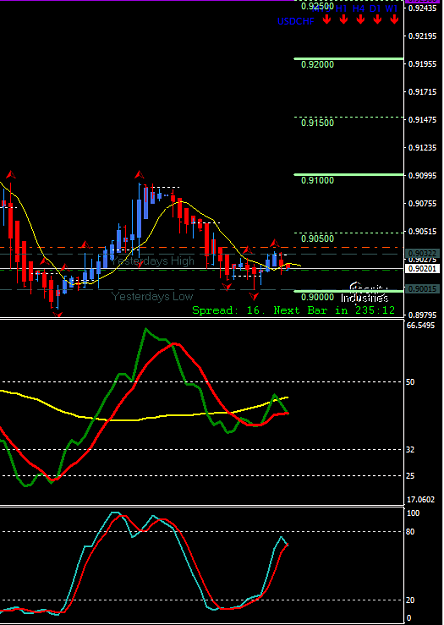Viewport: 444px width, 625px height.
Task: Click the 0 level on stochastic scale
Action: pos(409,619)
